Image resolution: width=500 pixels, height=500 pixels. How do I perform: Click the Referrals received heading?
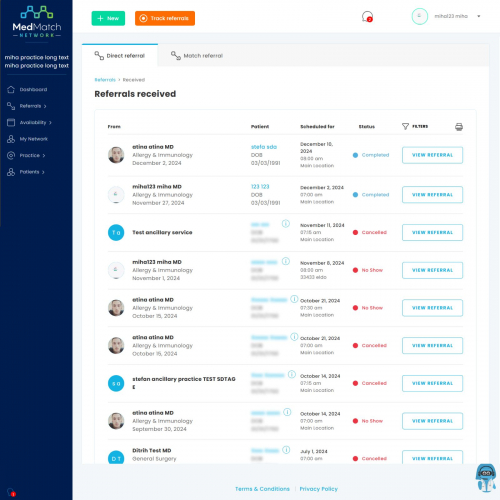[x=135, y=94]
